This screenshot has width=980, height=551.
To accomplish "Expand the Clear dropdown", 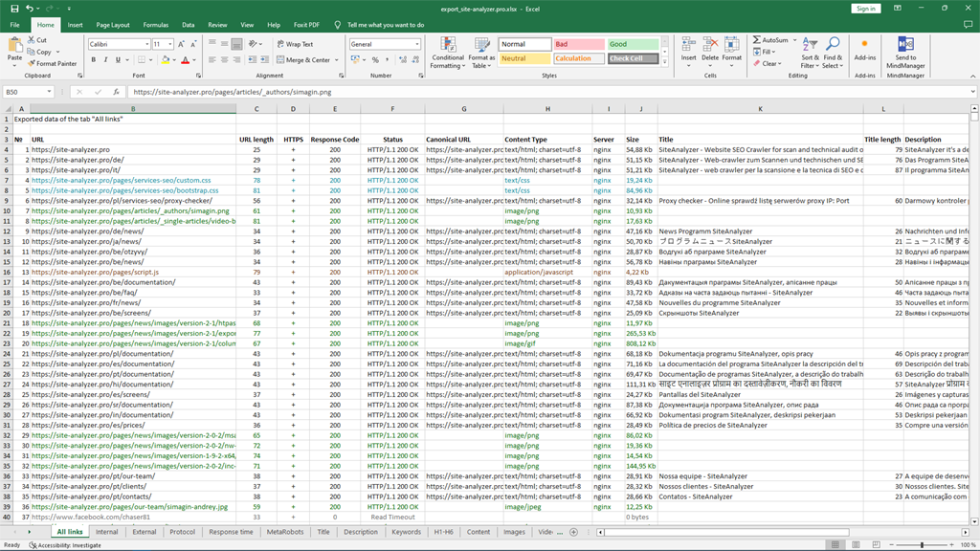I will pyautogui.click(x=781, y=64).
